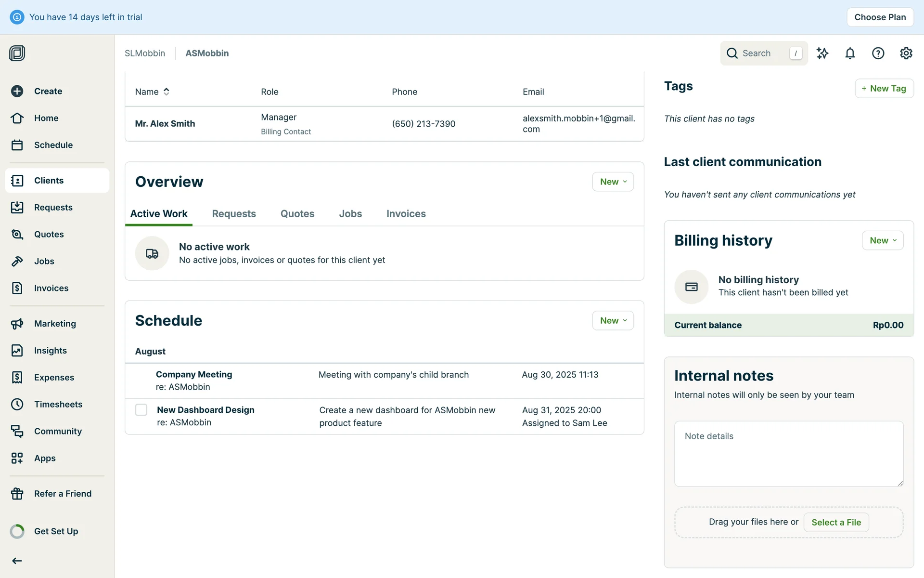Click the Get Set Up progress ring
This screenshot has width=924, height=578.
pyautogui.click(x=17, y=531)
